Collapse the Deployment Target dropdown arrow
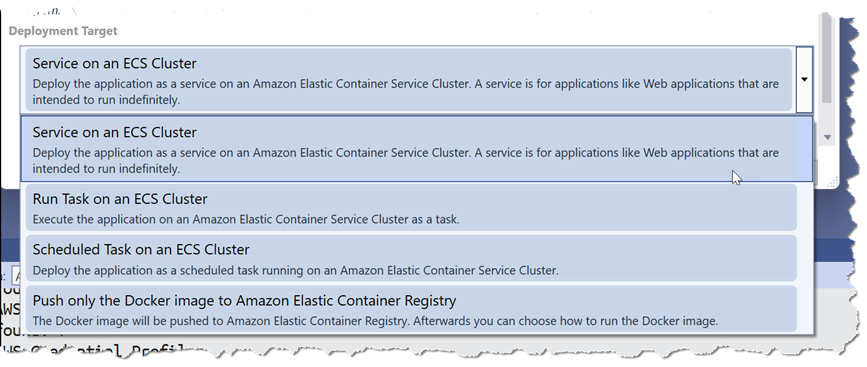 [x=804, y=80]
